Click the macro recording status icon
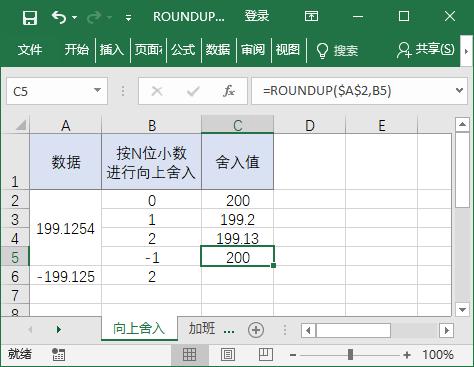Screen dimensions: 474x367 (59, 355)
